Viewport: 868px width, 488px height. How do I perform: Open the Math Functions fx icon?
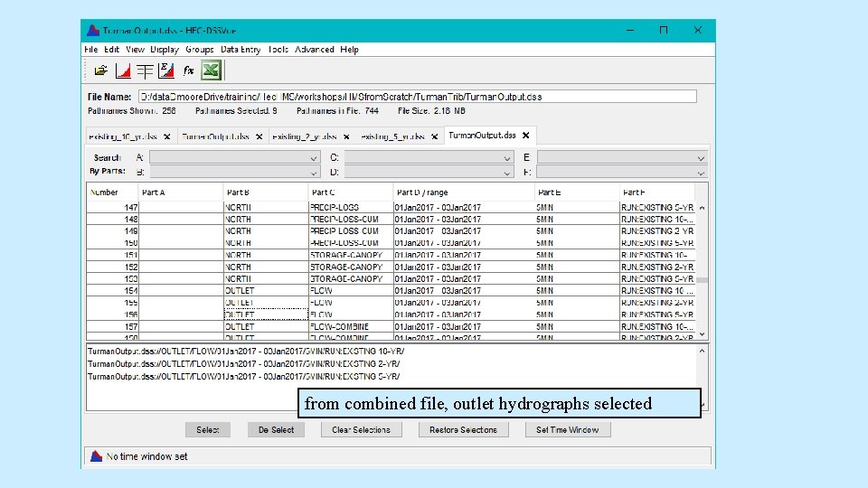[188, 70]
